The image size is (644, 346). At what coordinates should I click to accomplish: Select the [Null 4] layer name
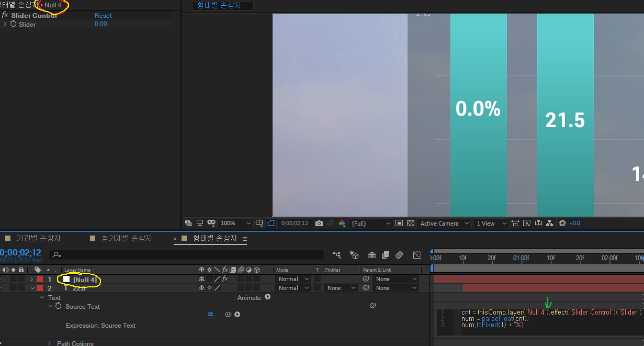tap(85, 280)
